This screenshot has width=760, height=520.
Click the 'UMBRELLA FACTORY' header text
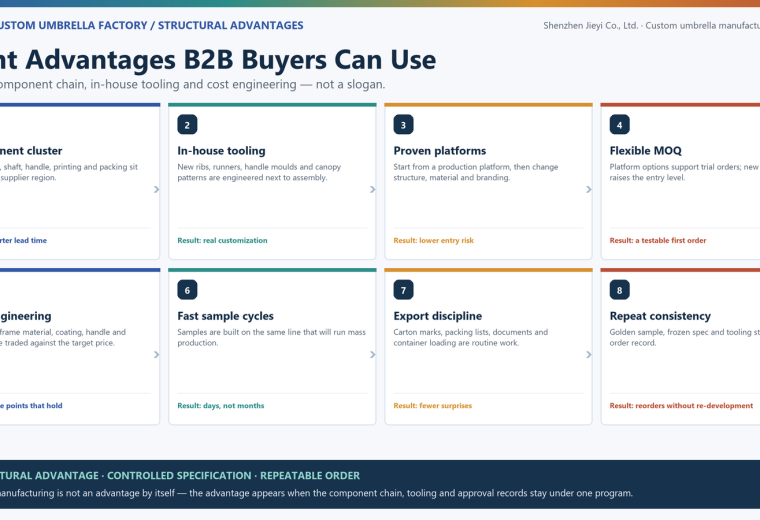point(93,25)
